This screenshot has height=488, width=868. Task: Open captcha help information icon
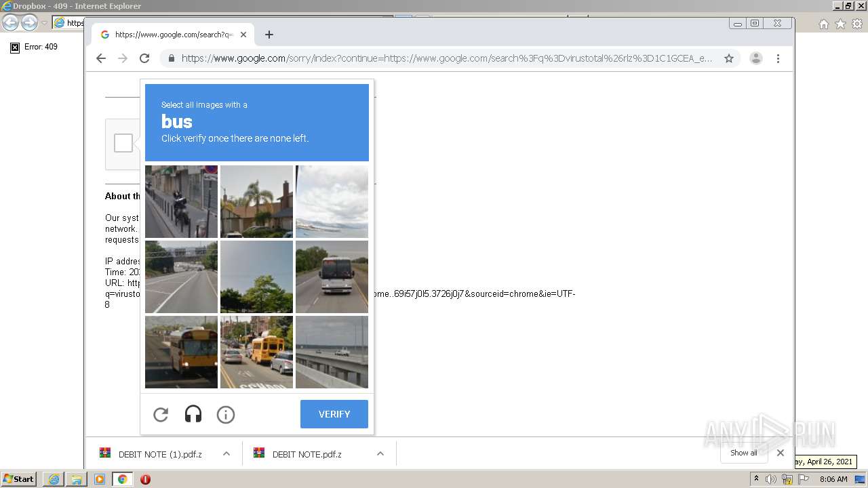(226, 414)
